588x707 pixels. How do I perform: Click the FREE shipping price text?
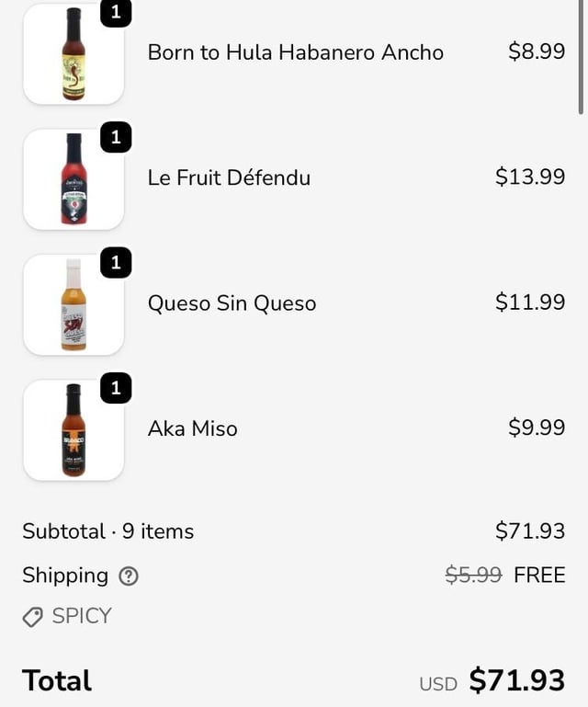coord(539,576)
